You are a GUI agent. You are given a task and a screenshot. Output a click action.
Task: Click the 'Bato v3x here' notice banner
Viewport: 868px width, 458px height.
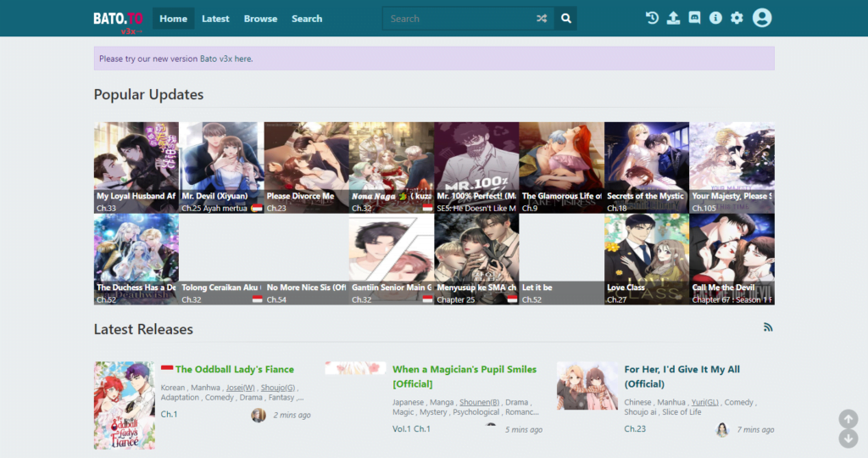coord(434,59)
